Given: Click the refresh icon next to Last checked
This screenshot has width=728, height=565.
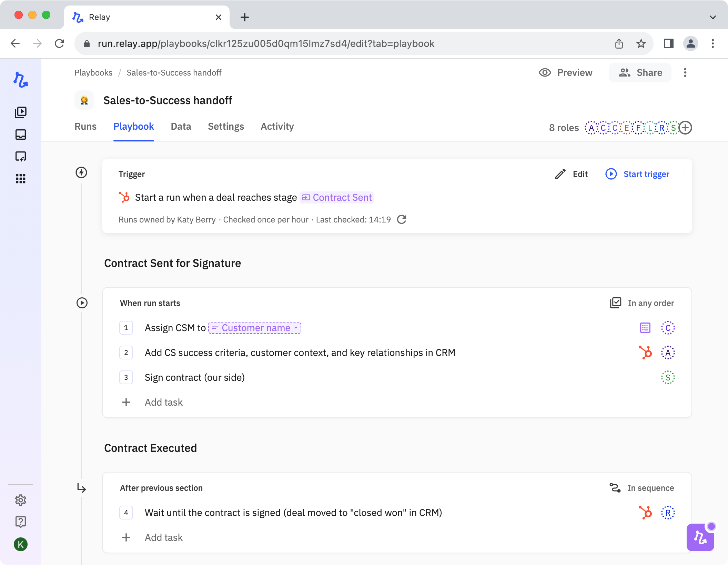Looking at the screenshot, I should point(402,219).
